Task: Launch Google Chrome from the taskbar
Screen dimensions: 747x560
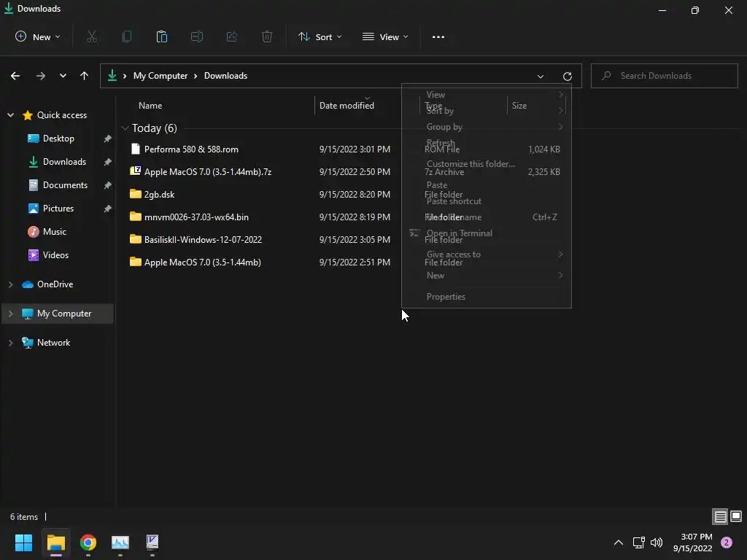Action: coord(88,542)
